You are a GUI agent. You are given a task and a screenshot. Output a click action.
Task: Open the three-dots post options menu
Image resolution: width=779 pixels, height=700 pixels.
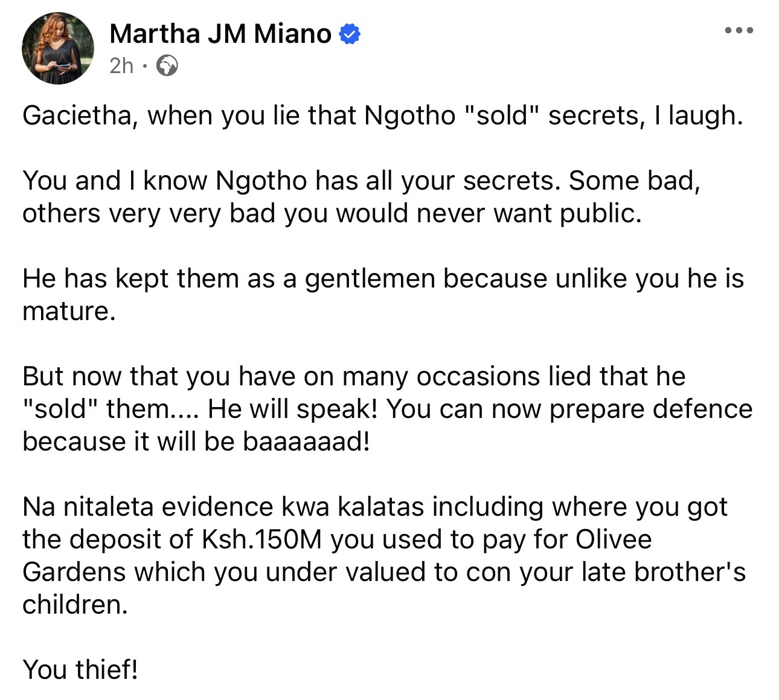coord(739,31)
